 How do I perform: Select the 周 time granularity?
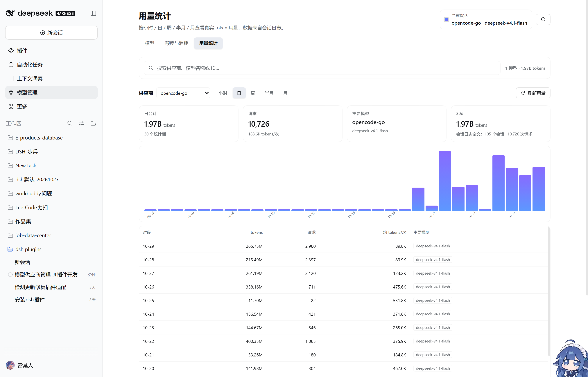coord(253,93)
